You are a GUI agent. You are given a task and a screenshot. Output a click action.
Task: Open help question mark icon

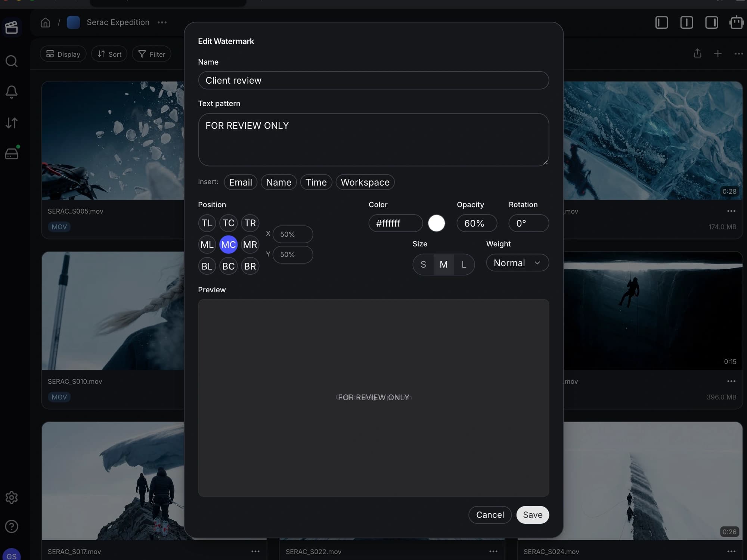12,526
